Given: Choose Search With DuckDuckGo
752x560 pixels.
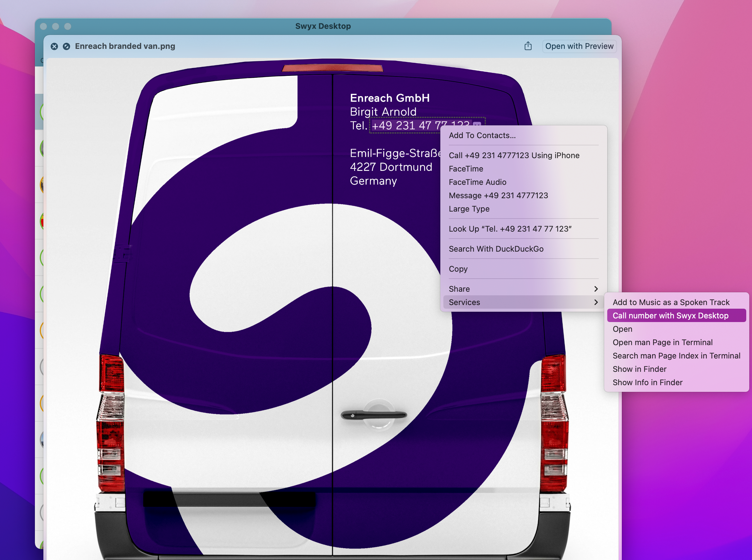Looking at the screenshot, I should 496,249.
